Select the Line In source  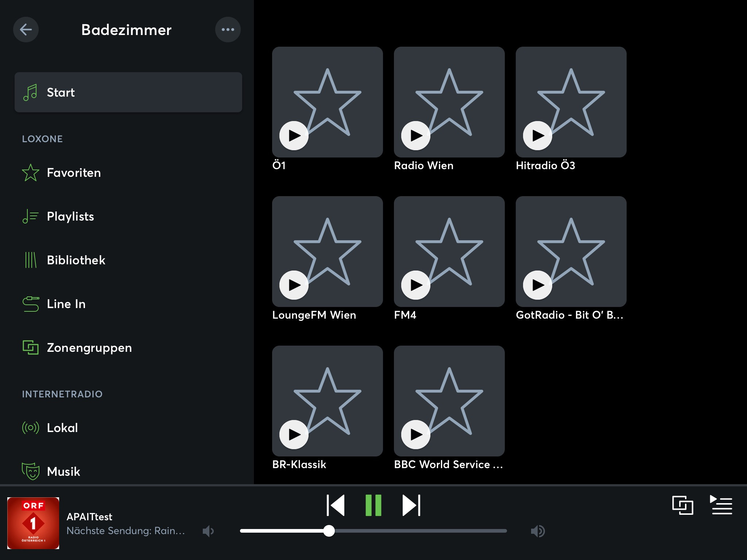click(x=66, y=304)
